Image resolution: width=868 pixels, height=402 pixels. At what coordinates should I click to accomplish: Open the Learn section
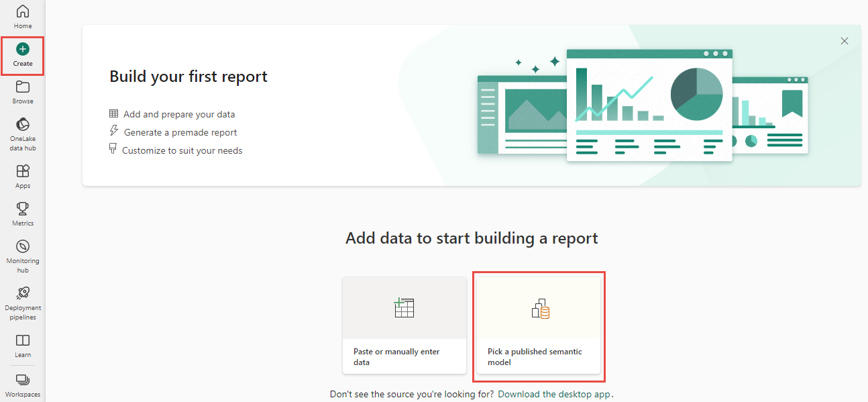[x=23, y=346]
